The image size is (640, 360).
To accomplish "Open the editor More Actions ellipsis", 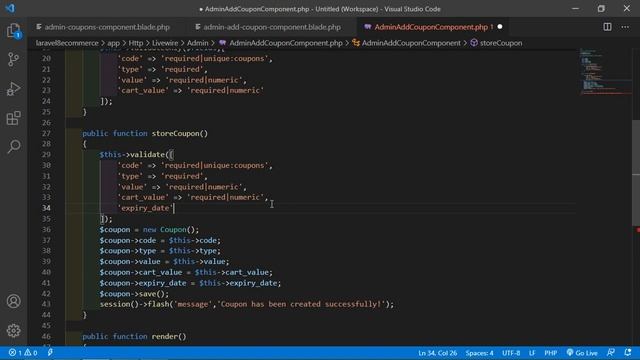I will click(x=625, y=27).
